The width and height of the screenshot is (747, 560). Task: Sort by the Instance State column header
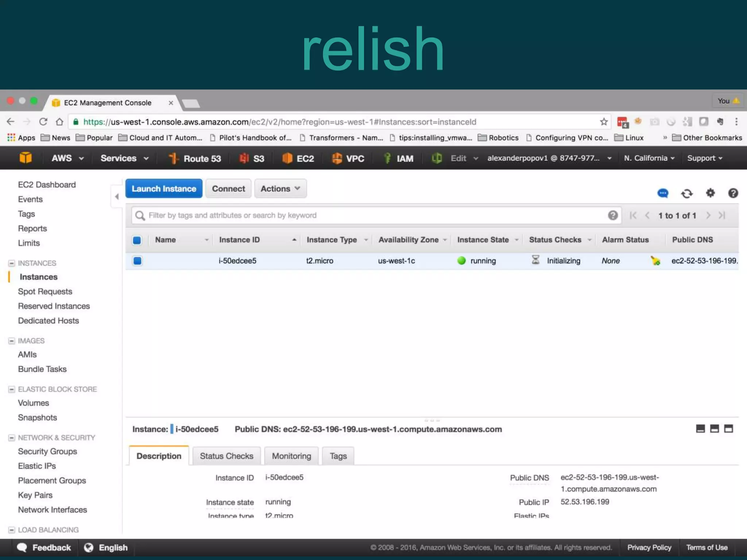[x=488, y=240]
